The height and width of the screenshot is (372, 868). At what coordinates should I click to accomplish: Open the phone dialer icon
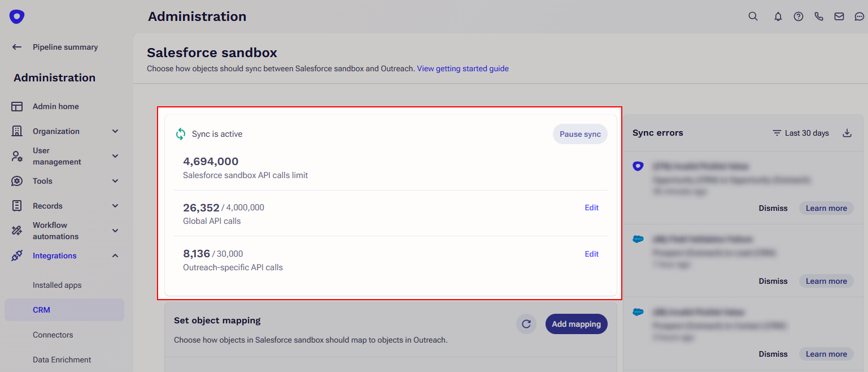pos(819,16)
